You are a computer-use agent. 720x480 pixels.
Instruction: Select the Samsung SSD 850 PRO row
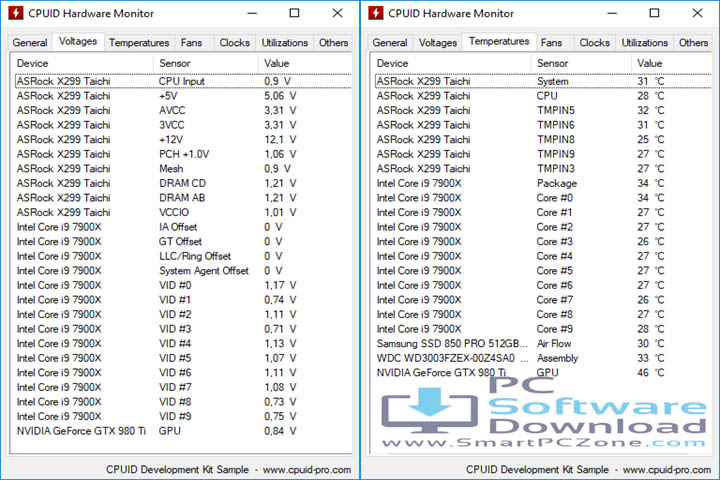(543, 344)
